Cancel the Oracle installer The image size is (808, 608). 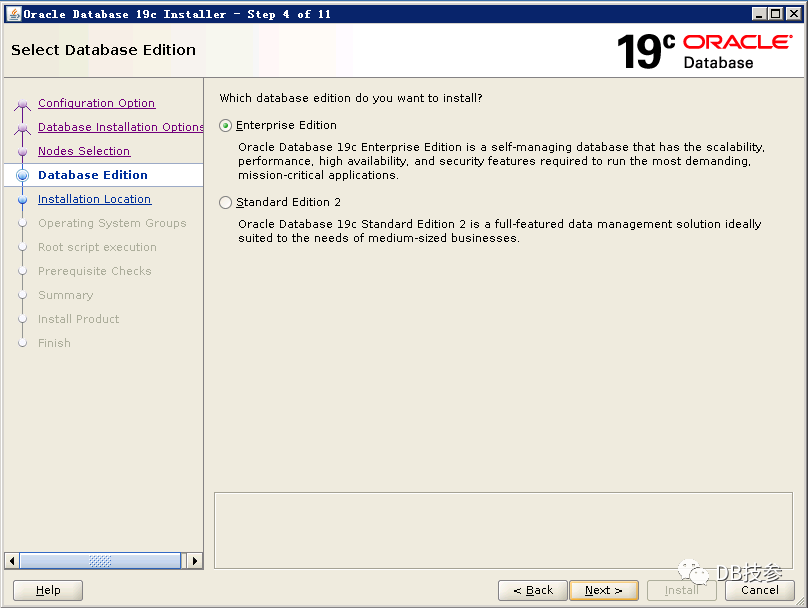pyautogui.click(x=760, y=590)
